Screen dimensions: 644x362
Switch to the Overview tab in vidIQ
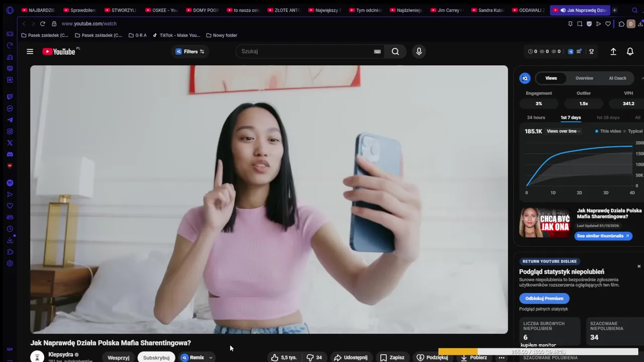[584, 78]
